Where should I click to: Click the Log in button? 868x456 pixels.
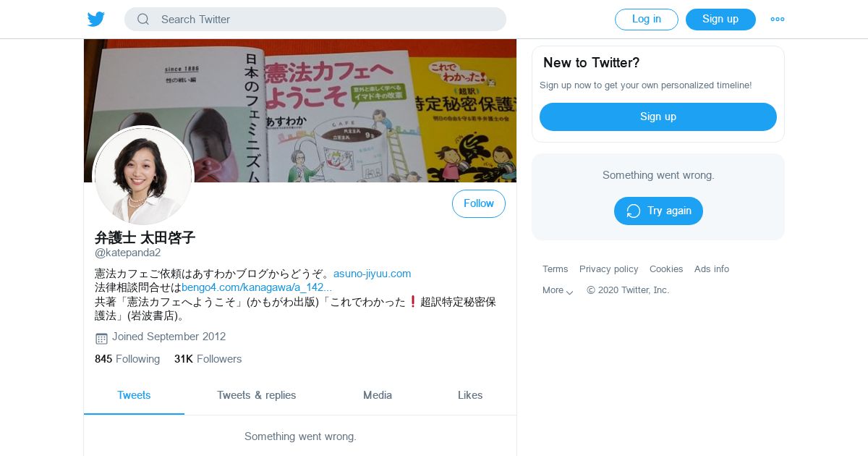647,20
